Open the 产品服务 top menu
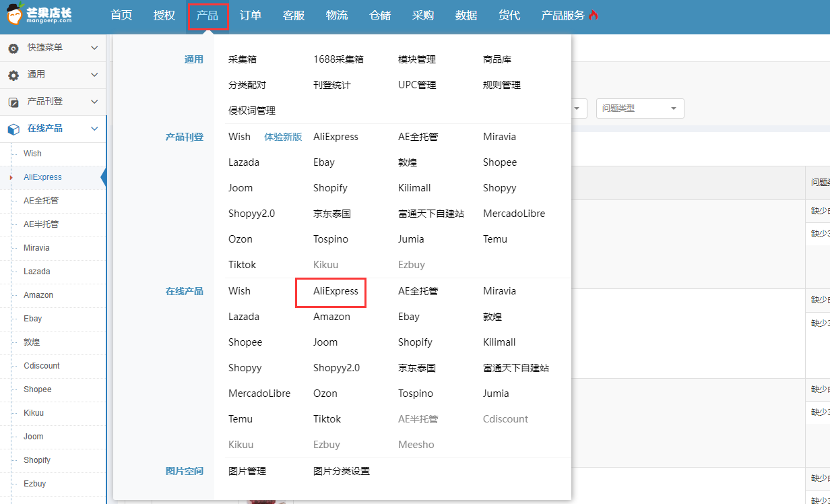Viewport: 830px width, 504px height. (563, 15)
